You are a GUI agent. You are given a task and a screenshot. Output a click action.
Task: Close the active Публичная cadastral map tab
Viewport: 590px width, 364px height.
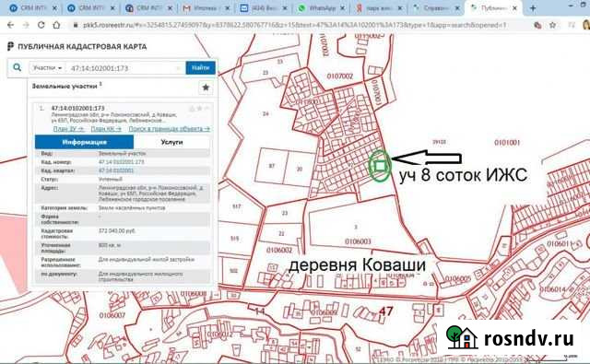coord(514,8)
